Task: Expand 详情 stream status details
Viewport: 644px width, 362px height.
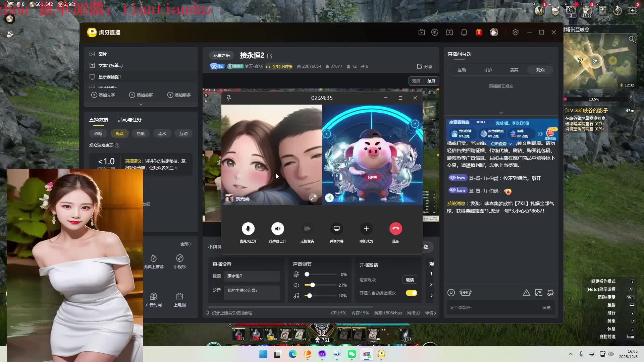Action: [431, 313]
